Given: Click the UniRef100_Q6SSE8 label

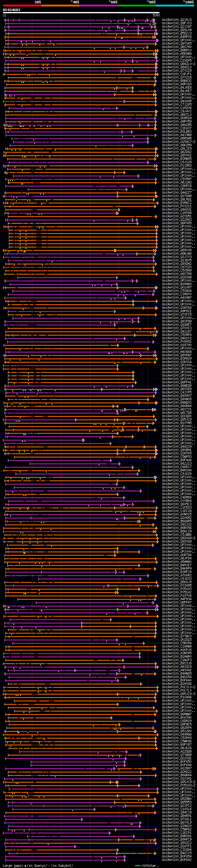Looking at the screenshot, I should tap(177, 389).
